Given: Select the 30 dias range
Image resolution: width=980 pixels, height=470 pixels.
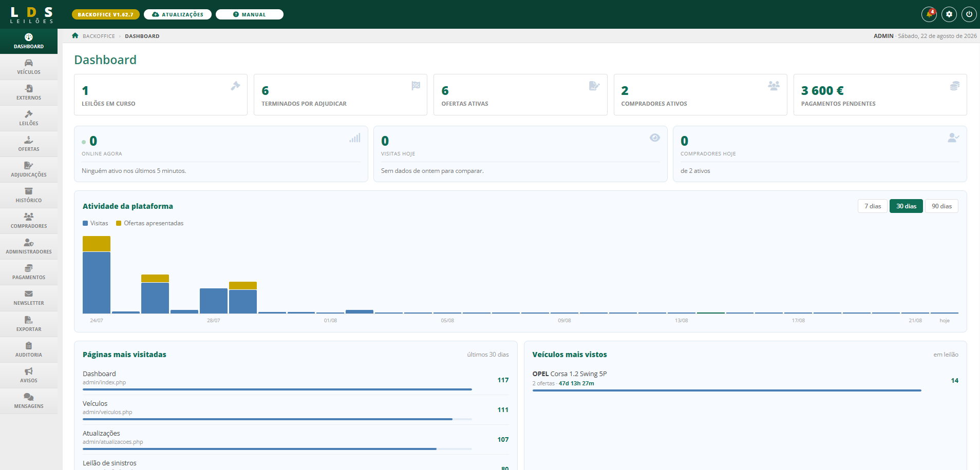Looking at the screenshot, I should coord(906,206).
